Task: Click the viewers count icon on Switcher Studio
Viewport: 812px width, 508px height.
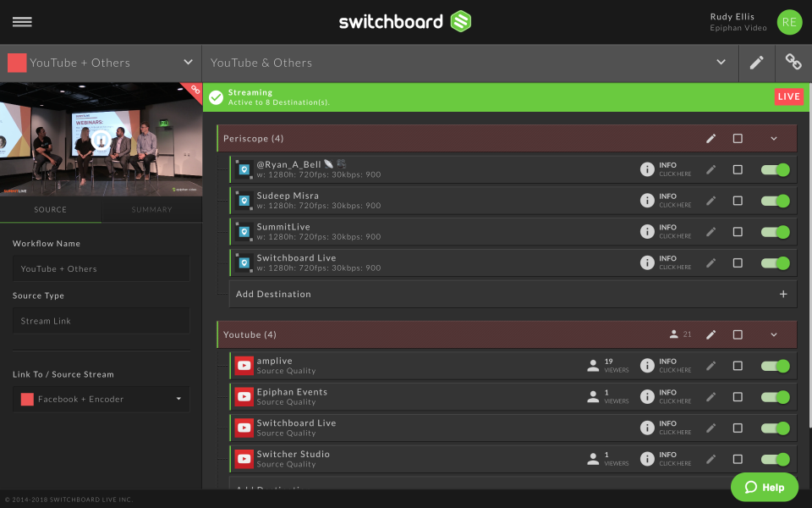Action: [x=593, y=459]
